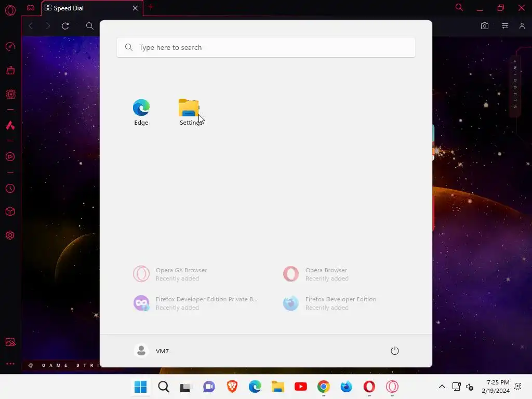
Task: Open GX Control speedometer icon in sidebar
Action: coord(10,46)
